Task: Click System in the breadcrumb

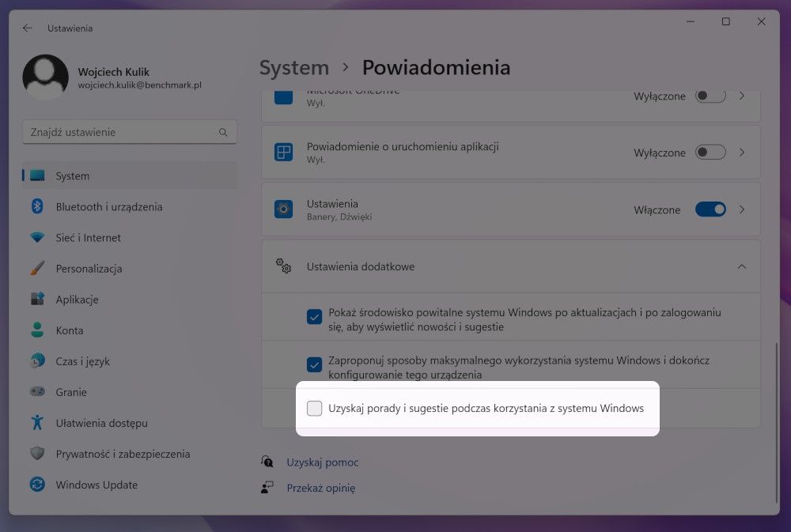Action: pyautogui.click(x=294, y=67)
